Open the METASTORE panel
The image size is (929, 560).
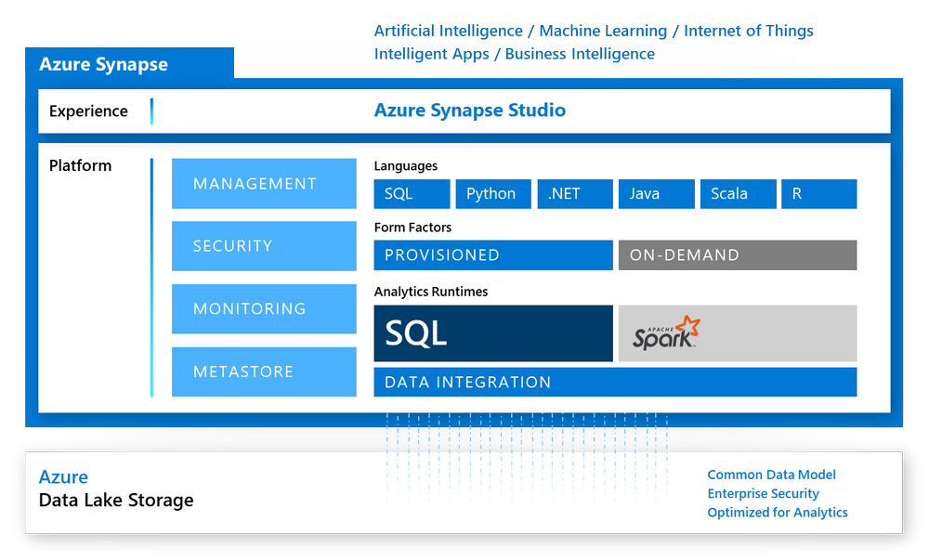coord(264,371)
